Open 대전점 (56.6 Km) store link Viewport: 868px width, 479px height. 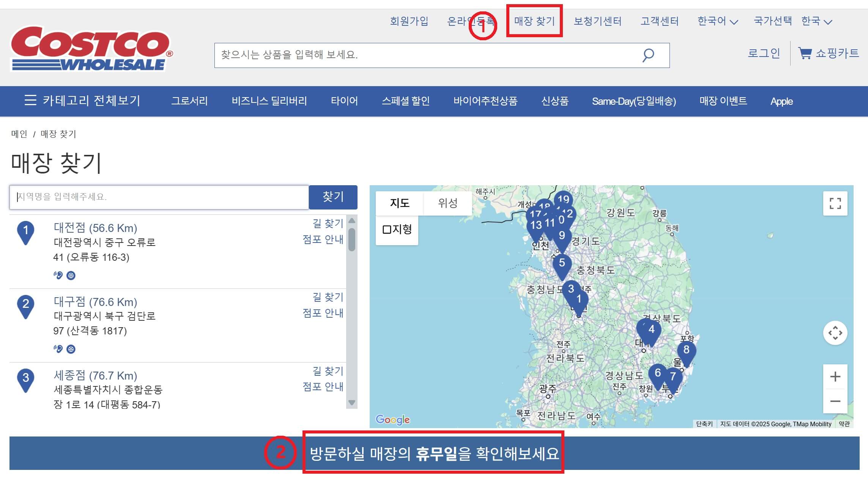pos(95,228)
